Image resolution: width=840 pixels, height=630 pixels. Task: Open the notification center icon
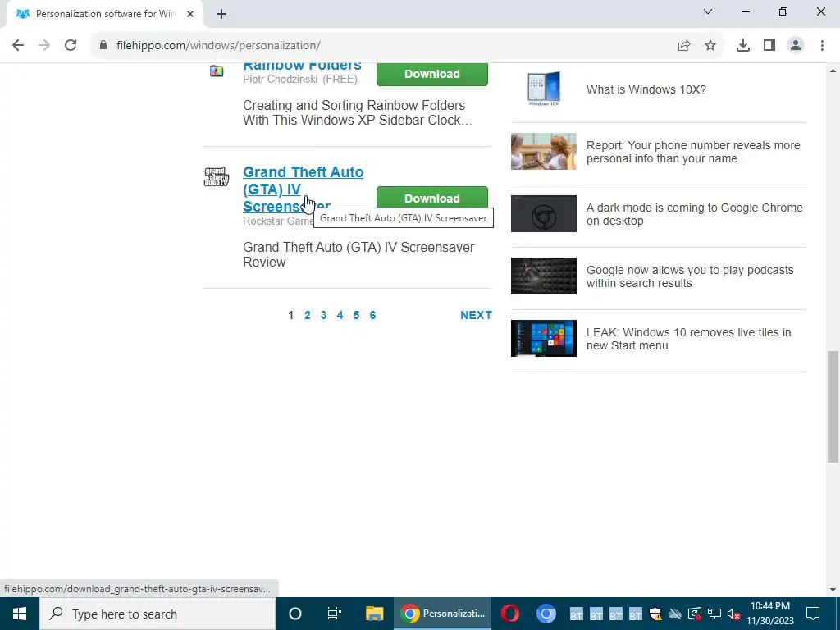tap(813, 614)
